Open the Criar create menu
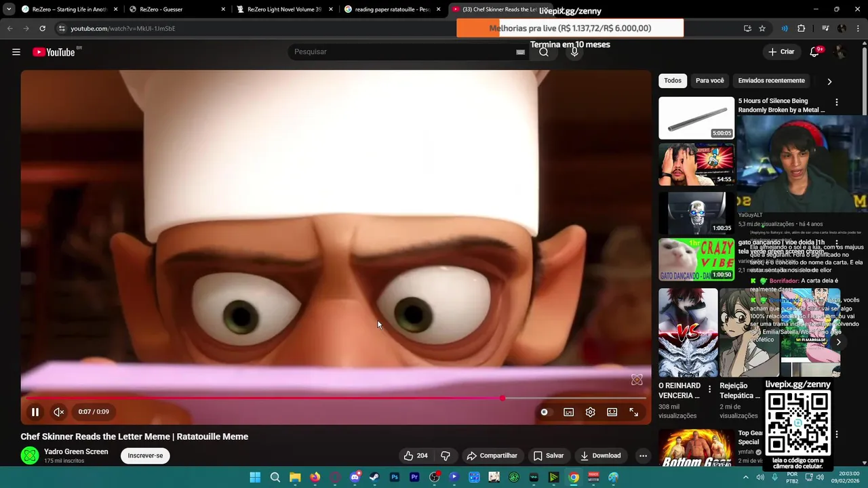This screenshot has height=488, width=868. tap(781, 52)
